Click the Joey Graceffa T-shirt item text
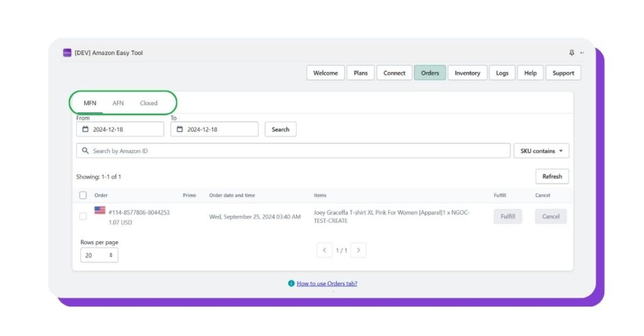This screenshot has width=644, height=336. click(391, 216)
